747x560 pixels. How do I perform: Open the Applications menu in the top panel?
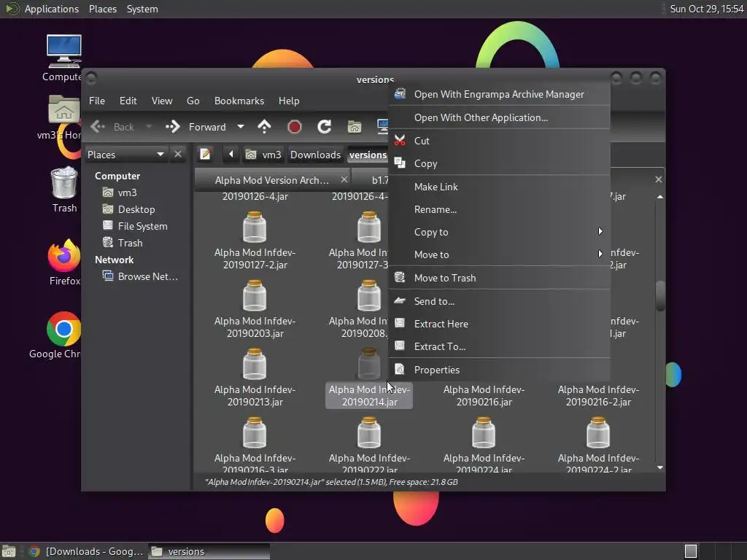point(52,9)
